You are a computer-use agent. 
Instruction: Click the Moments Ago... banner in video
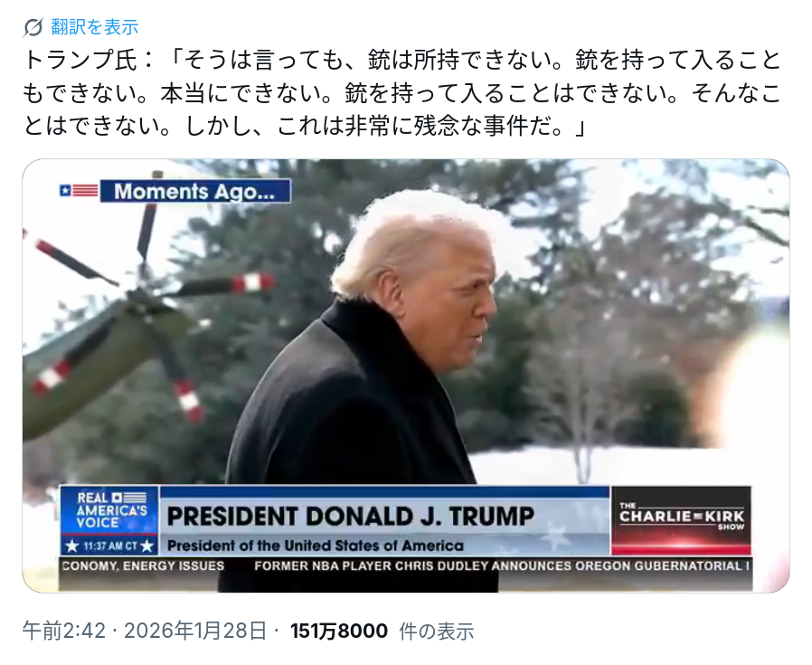tap(194, 191)
